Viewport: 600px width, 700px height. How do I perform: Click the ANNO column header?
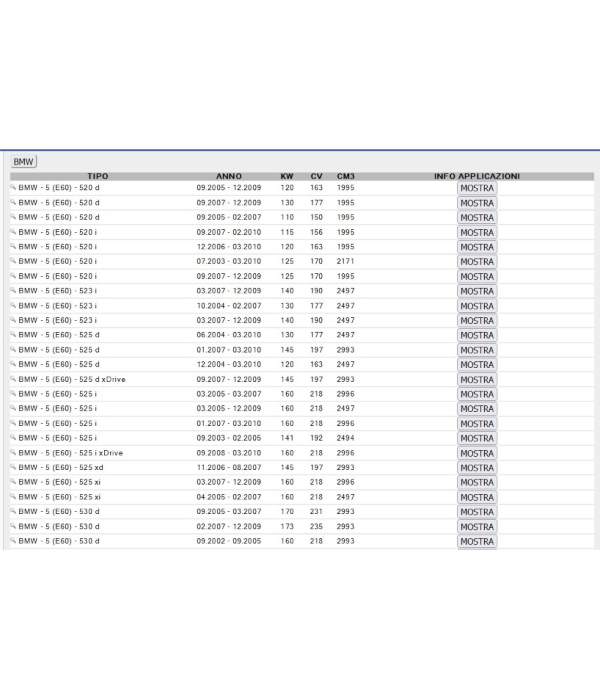(x=229, y=177)
